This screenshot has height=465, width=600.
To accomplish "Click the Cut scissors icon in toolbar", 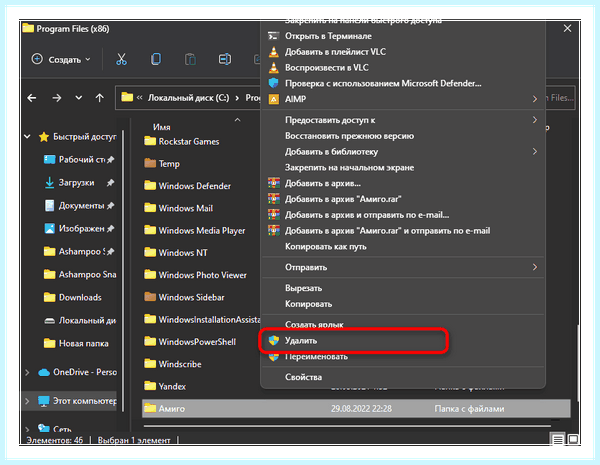I will coord(121,59).
